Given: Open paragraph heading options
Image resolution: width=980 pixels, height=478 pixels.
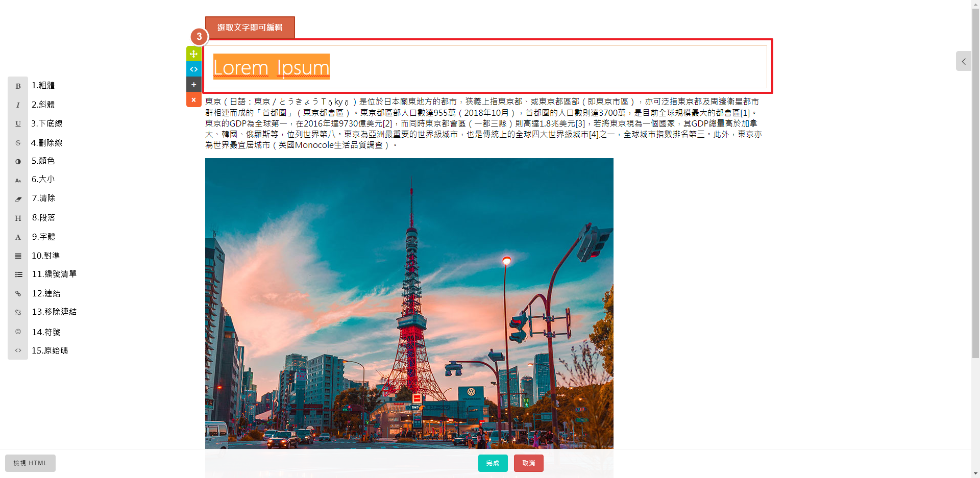Looking at the screenshot, I should click(18, 218).
